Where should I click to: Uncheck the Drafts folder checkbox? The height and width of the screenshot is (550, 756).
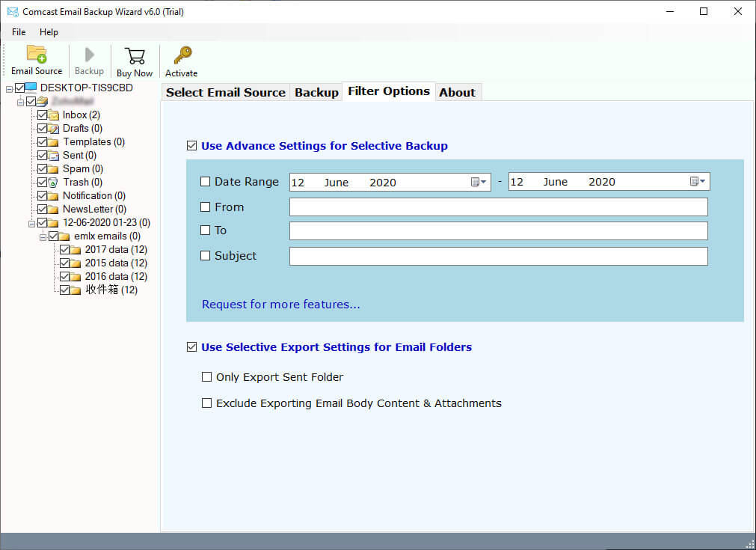pyautogui.click(x=42, y=129)
